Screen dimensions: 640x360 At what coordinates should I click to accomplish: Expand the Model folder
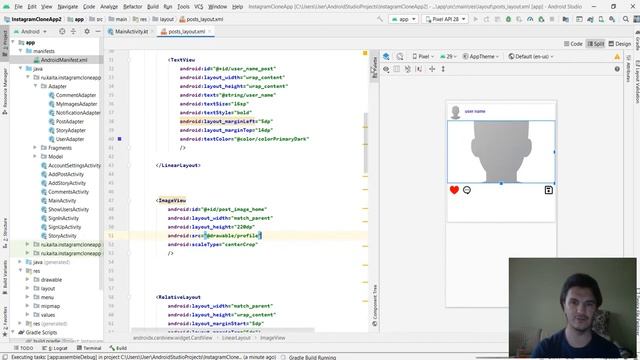click(36, 157)
